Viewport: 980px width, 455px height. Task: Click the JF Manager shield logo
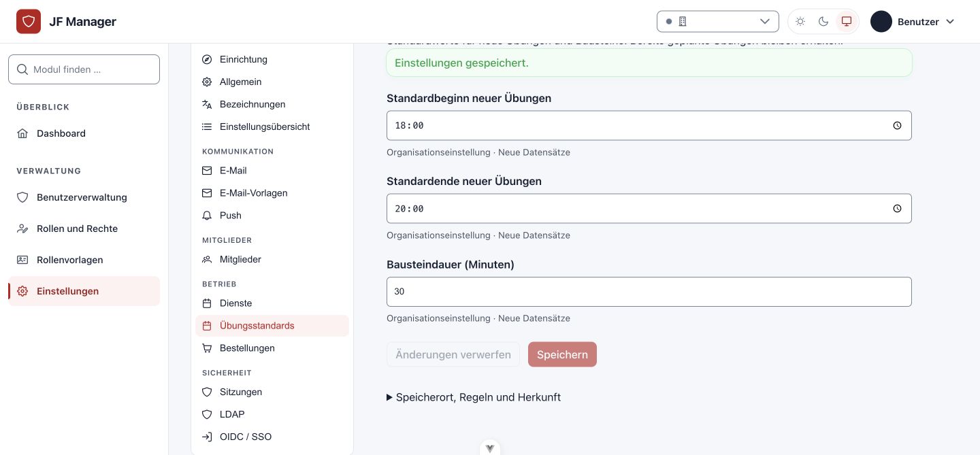29,22
